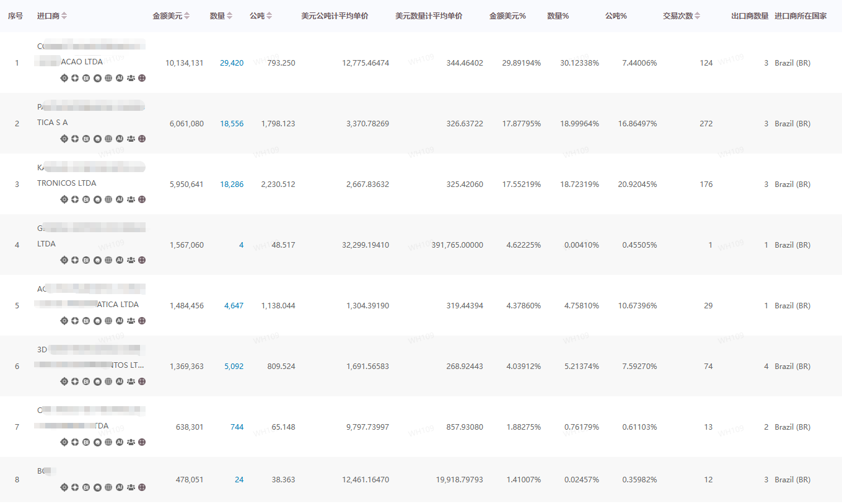Open the AI icon for row 2
The image size is (842, 504).
click(120, 139)
